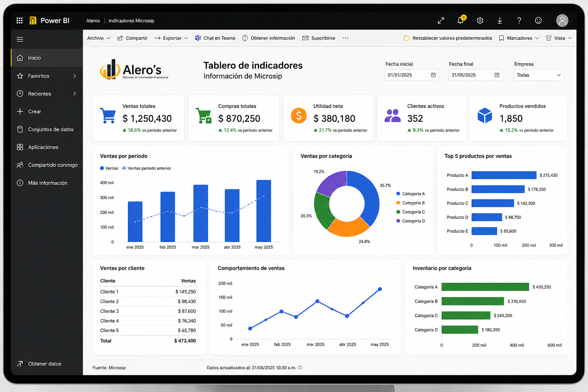Toggle full screen with the expand arrows icon
Screen dimensions: 588x392
(x=441, y=21)
